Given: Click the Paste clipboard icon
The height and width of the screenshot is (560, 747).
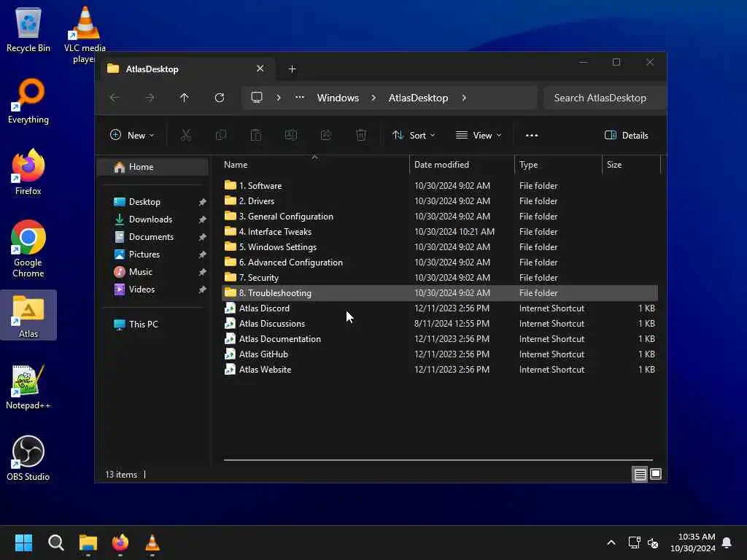Looking at the screenshot, I should pyautogui.click(x=256, y=135).
